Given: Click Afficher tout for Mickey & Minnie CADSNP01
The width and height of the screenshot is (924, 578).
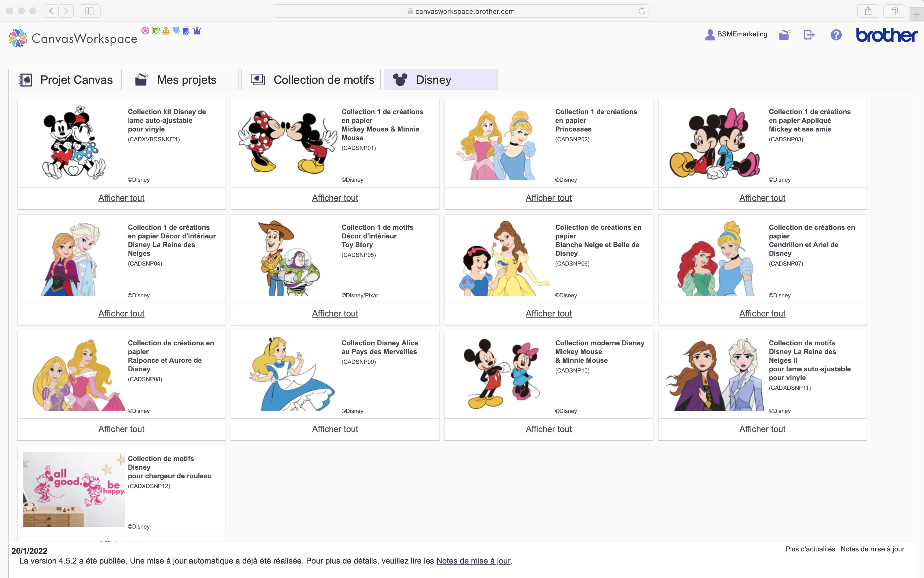Looking at the screenshot, I should pyautogui.click(x=335, y=198).
